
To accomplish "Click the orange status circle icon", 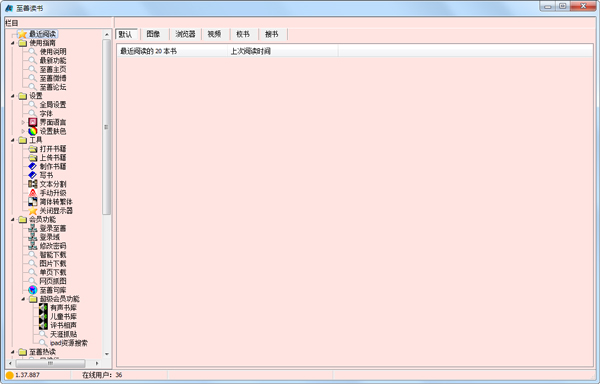I will tap(10, 375).
